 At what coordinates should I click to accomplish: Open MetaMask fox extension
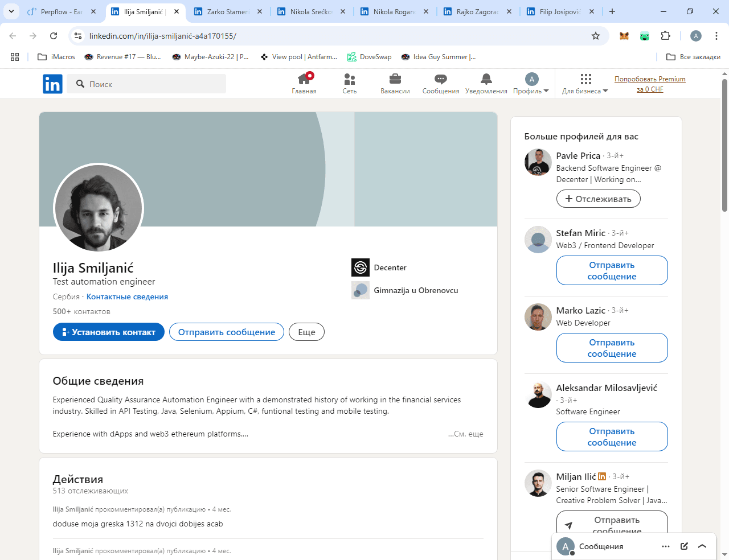(624, 36)
